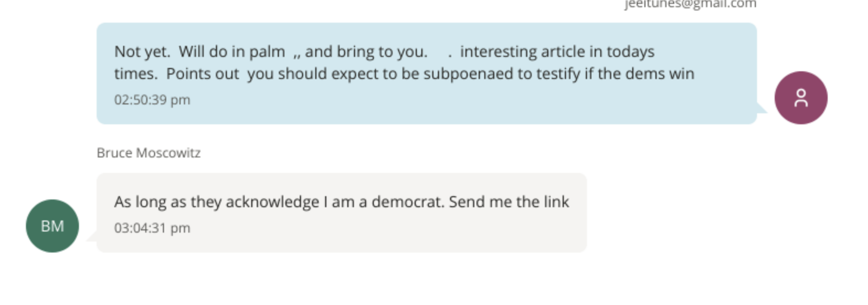Click the word "palm" in the blue message
Viewport: 868px width, 305px height.
coord(267,52)
